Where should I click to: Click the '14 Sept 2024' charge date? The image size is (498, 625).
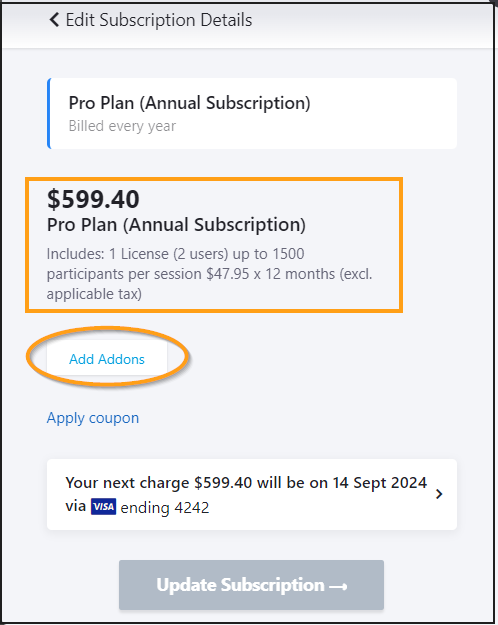tap(380, 483)
